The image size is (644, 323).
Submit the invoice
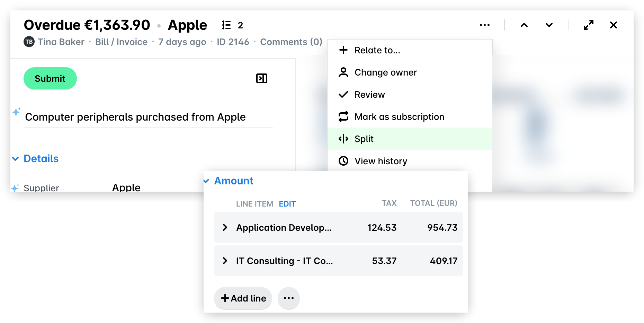[x=50, y=78]
